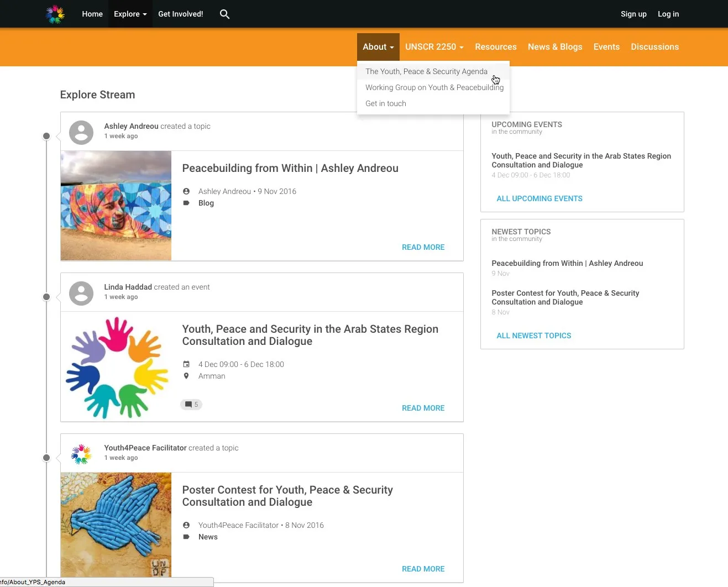Expand the Explore dropdown in top bar
The image size is (728, 587).
pos(130,14)
